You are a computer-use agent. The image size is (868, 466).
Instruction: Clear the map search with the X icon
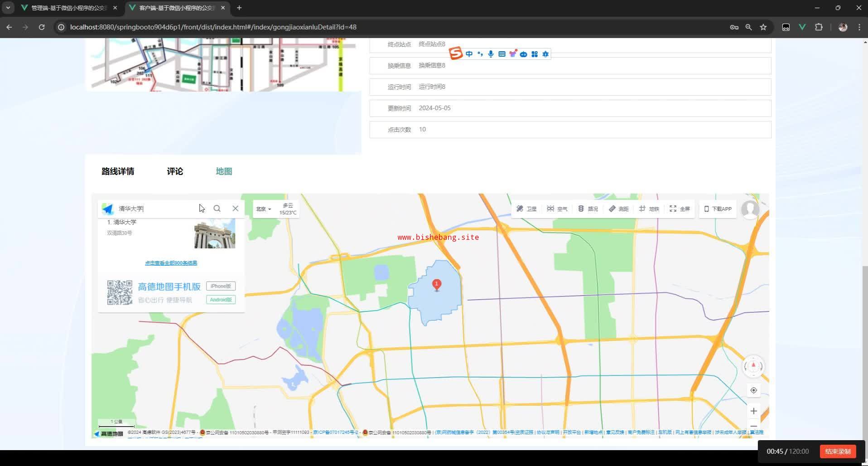pos(235,209)
